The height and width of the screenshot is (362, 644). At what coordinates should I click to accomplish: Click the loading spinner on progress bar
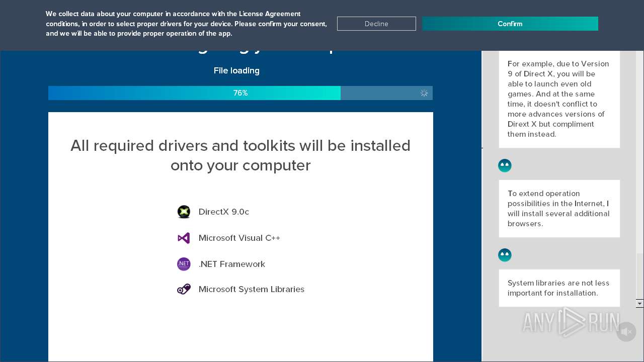coord(424,93)
